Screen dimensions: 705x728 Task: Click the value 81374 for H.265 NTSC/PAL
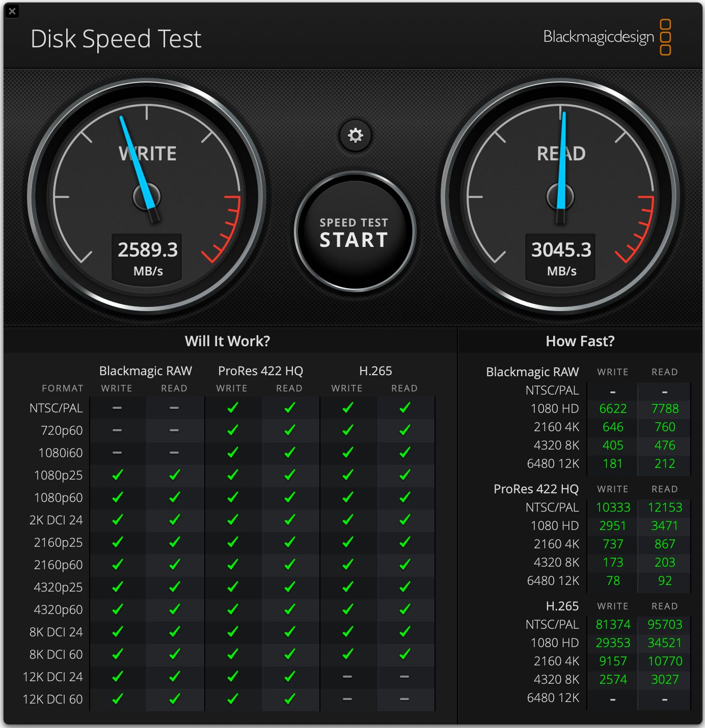pos(613,625)
